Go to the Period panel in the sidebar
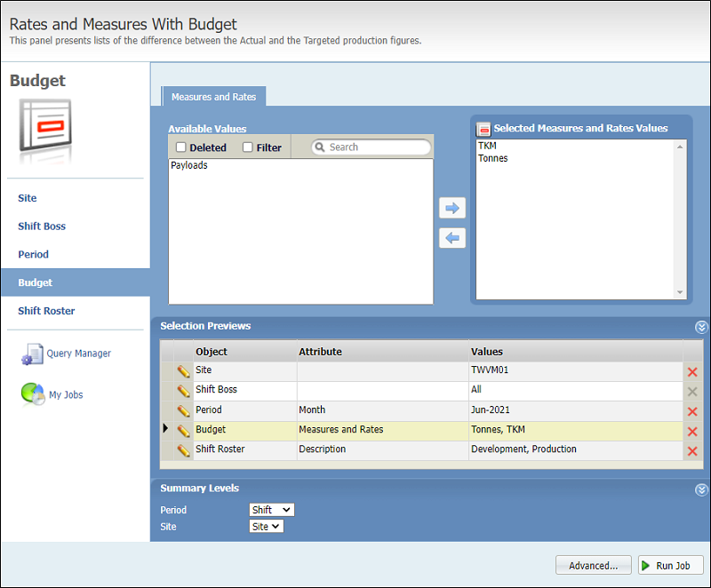Viewport: 711px width, 588px height. (x=33, y=254)
